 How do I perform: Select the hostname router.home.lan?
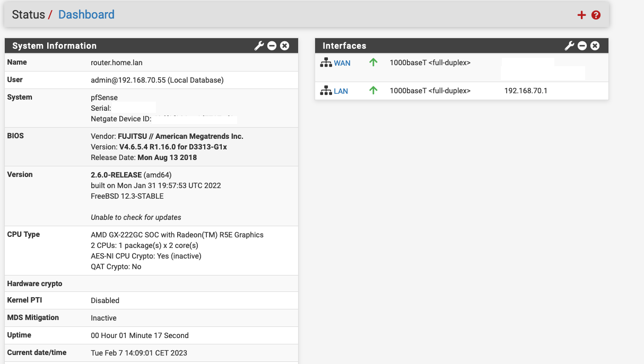tap(117, 63)
